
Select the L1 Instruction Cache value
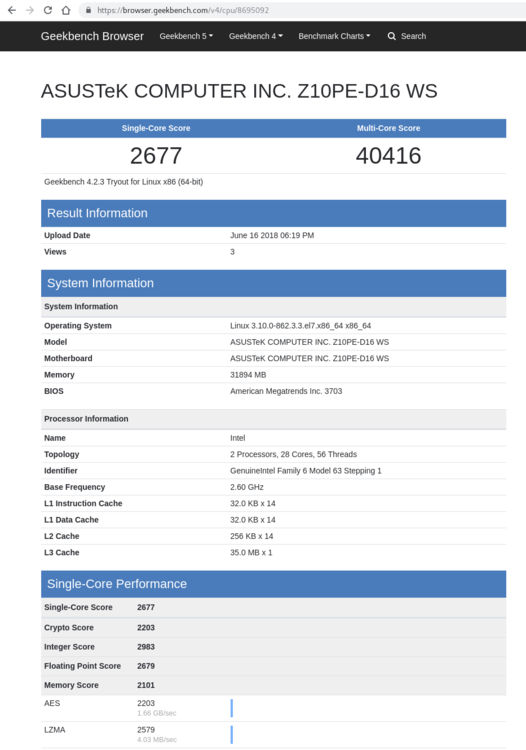tap(252, 504)
